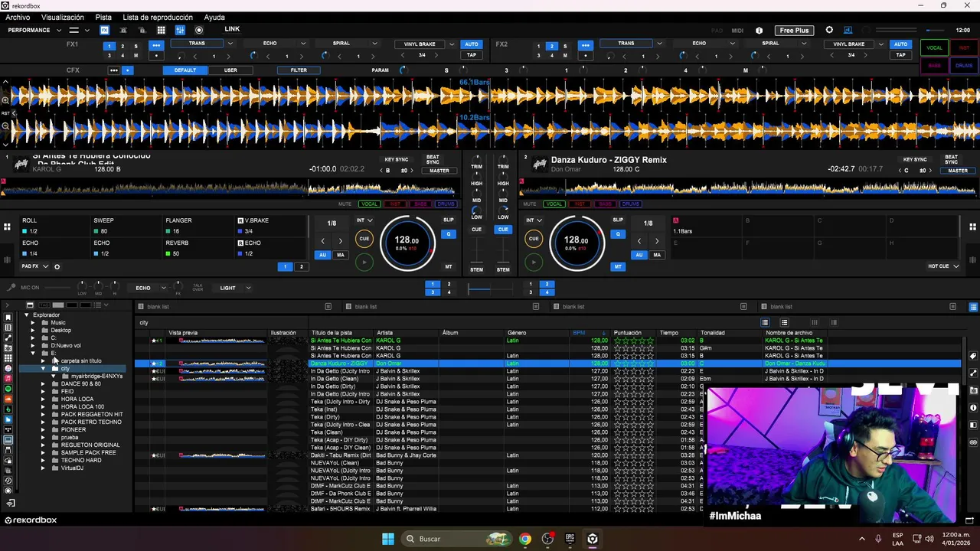Adjust the CFX PARAM knob
The image size is (980, 551).
tap(403, 70)
